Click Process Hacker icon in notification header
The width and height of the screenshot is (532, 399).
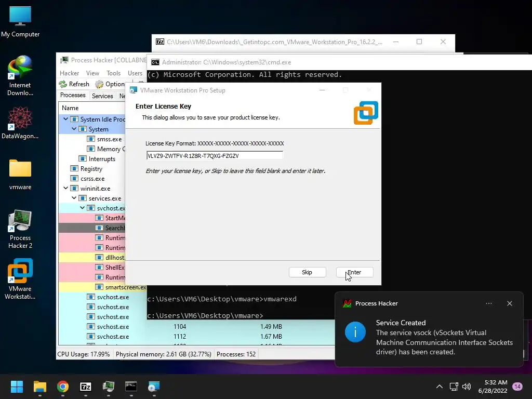[347, 303]
